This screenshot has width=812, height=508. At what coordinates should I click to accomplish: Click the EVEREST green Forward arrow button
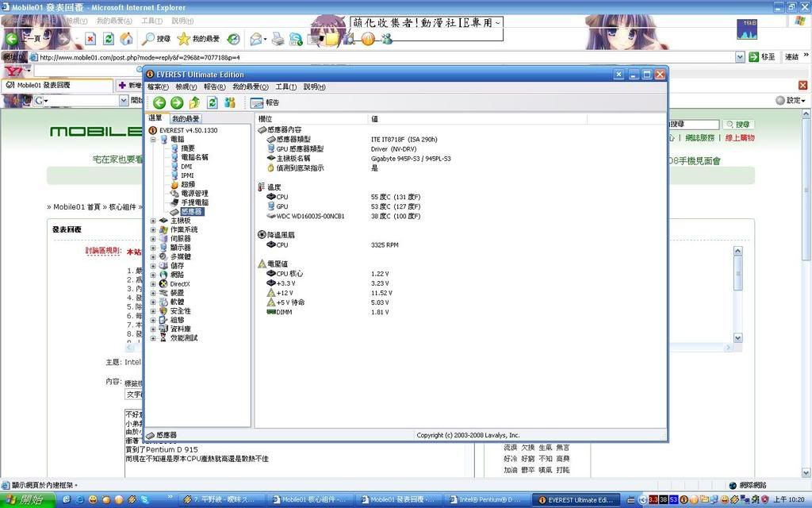[177, 102]
